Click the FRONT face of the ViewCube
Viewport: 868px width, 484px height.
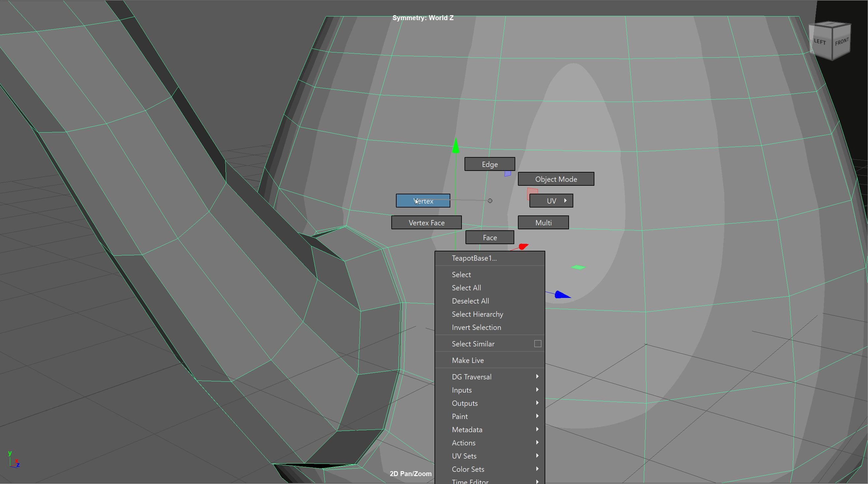841,42
